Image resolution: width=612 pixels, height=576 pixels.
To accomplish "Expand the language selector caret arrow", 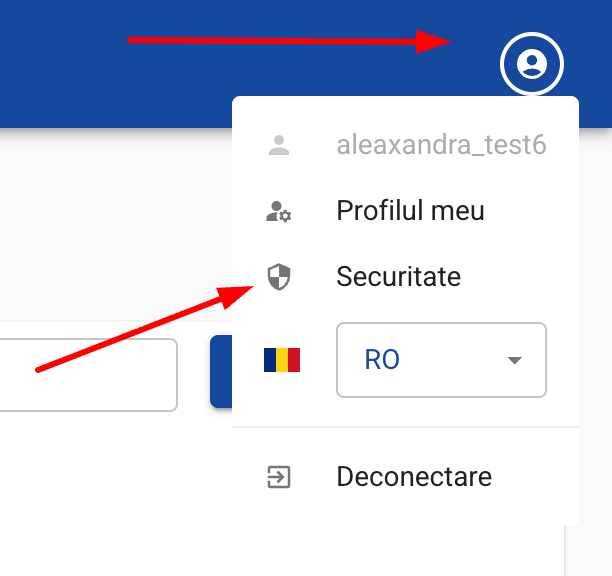I will (x=514, y=360).
